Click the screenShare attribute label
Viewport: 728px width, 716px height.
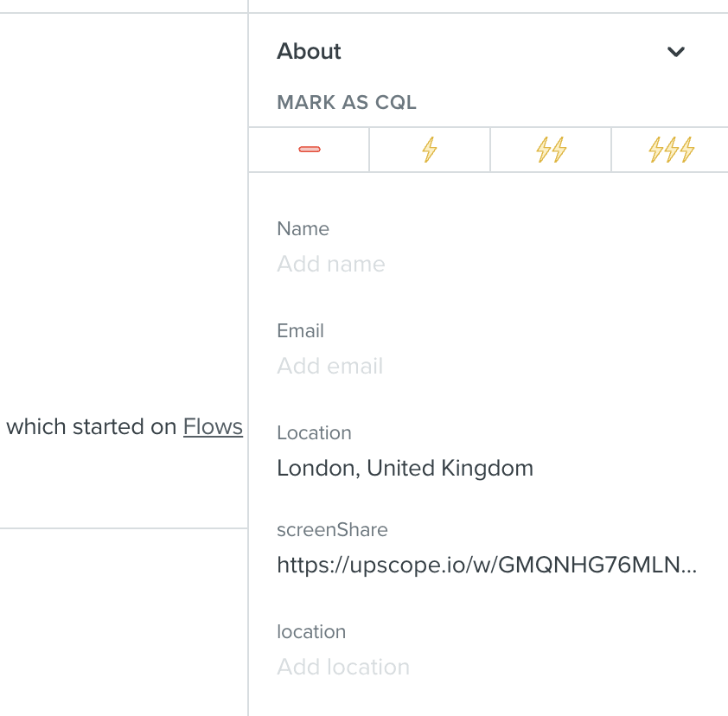(332, 530)
